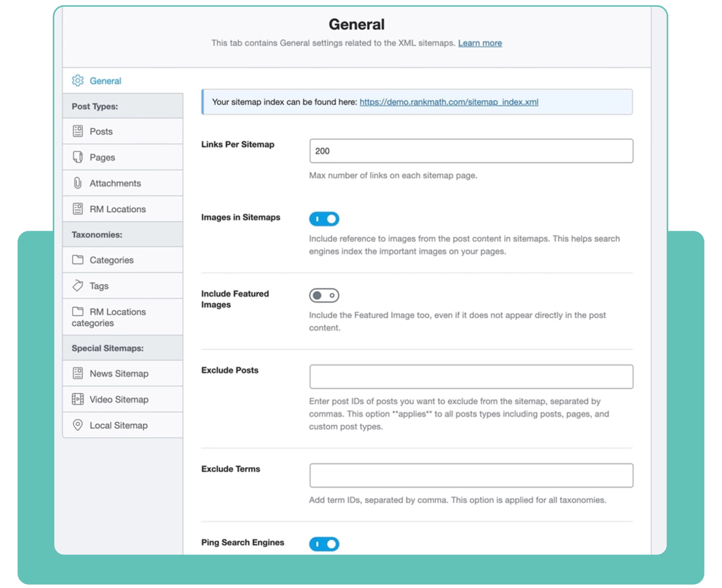The height and width of the screenshot is (588, 722).
Task: Switch to Video Sitemap tab
Action: [x=123, y=399]
